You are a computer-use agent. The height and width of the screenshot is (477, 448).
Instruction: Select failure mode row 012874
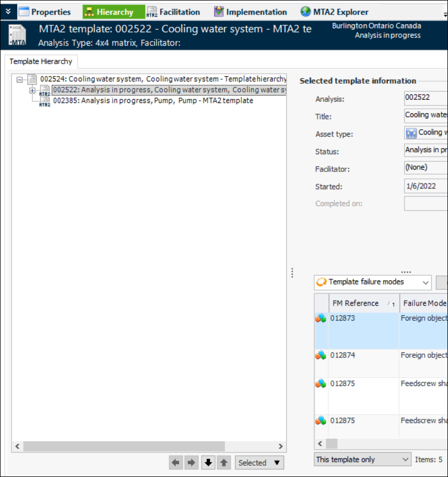coord(381,363)
